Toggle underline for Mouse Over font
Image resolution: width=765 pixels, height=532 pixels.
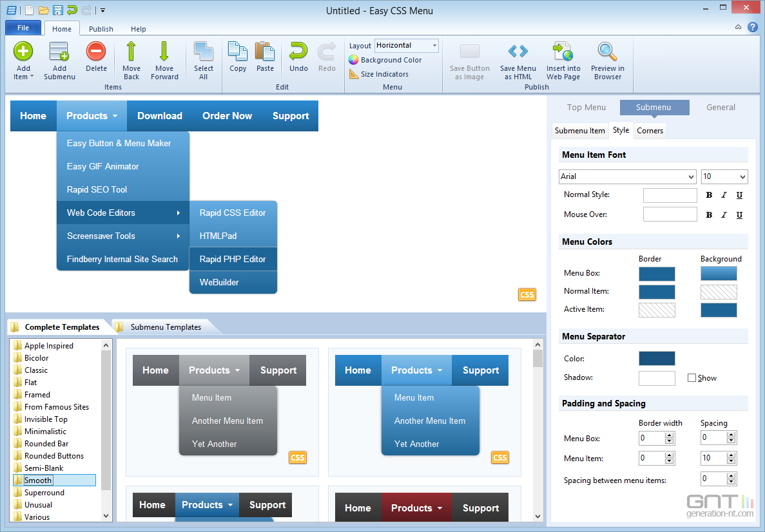[739, 215]
